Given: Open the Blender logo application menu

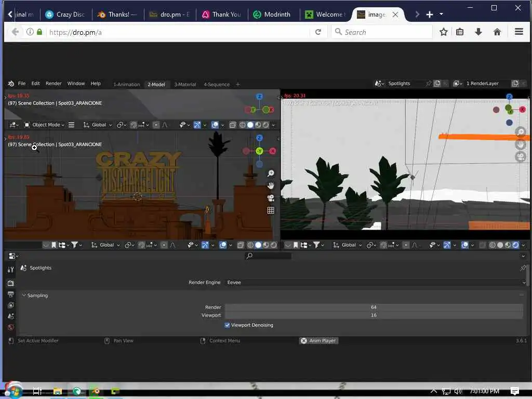Looking at the screenshot, I should 11,84.
